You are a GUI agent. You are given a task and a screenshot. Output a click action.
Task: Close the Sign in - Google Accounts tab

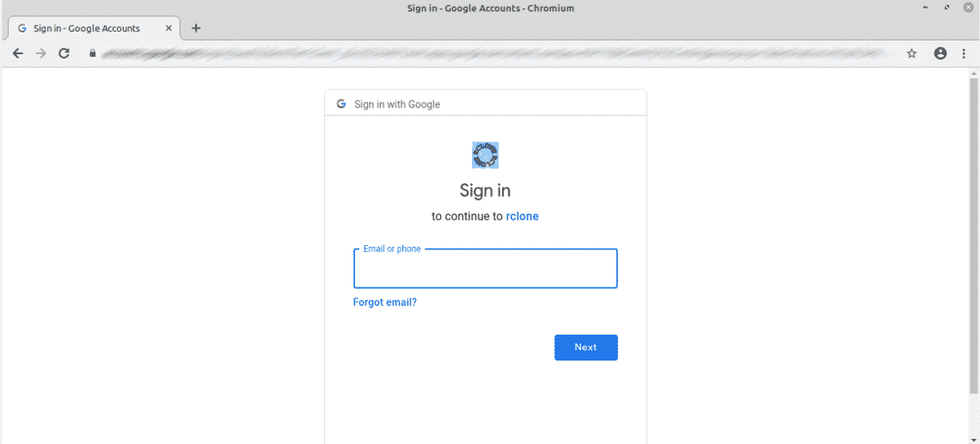pos(168,28)
